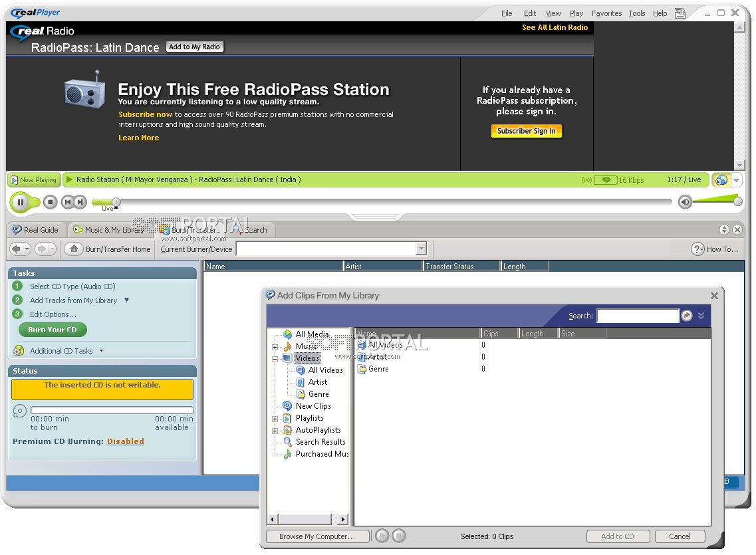Select Purchased Music in tree
The image size is (756, 555).
coord(322,454)
